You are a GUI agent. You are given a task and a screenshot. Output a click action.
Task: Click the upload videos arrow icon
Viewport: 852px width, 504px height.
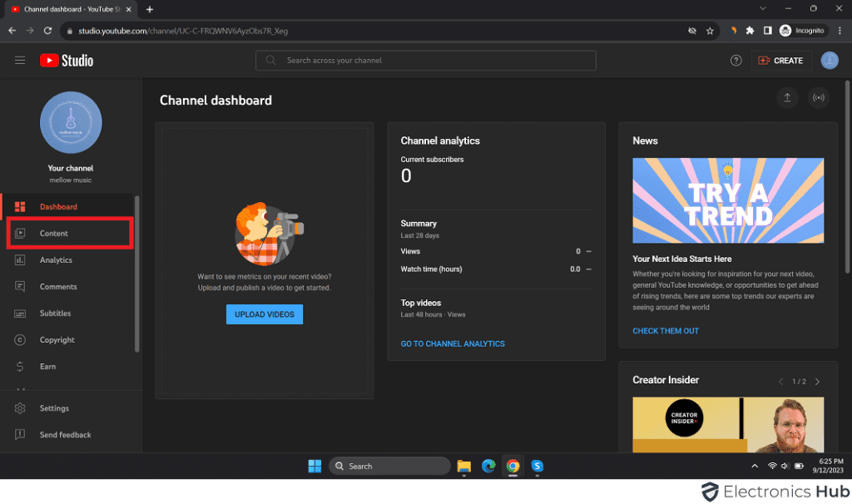tap(787, 98)
